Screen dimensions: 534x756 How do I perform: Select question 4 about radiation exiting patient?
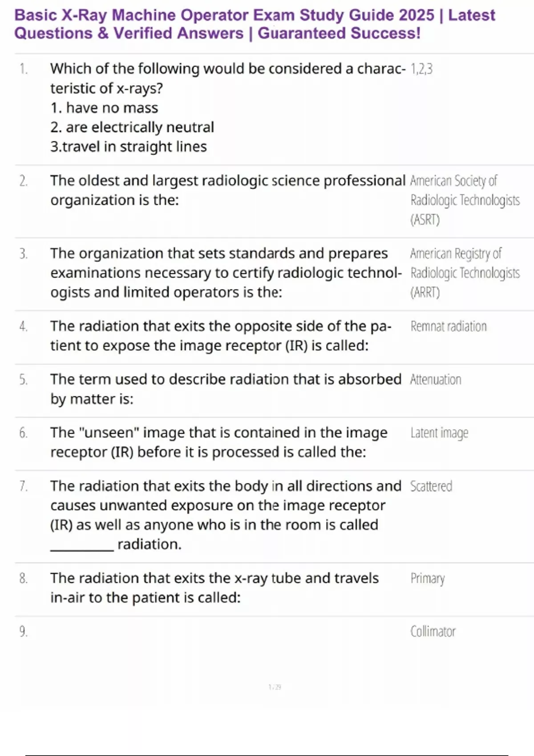point(221,336)
